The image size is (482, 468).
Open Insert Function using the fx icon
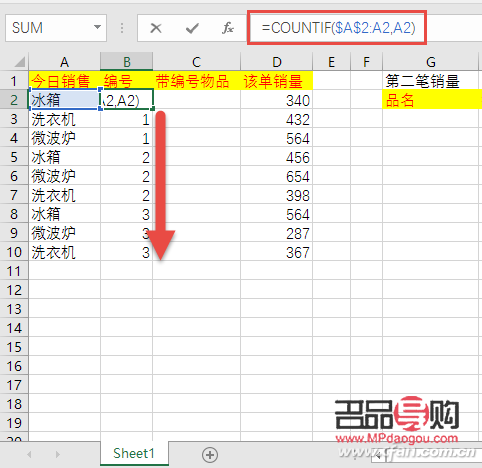pos(228,28)
